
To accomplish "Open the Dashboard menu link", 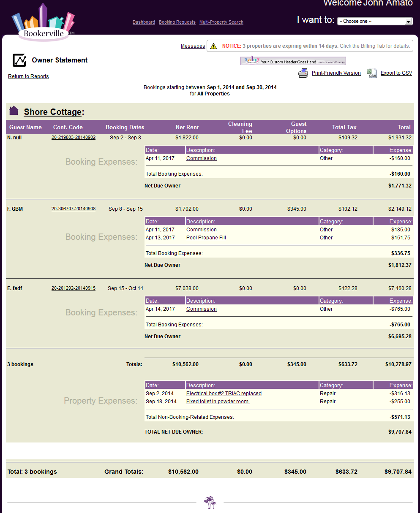I will pos(144,22).
